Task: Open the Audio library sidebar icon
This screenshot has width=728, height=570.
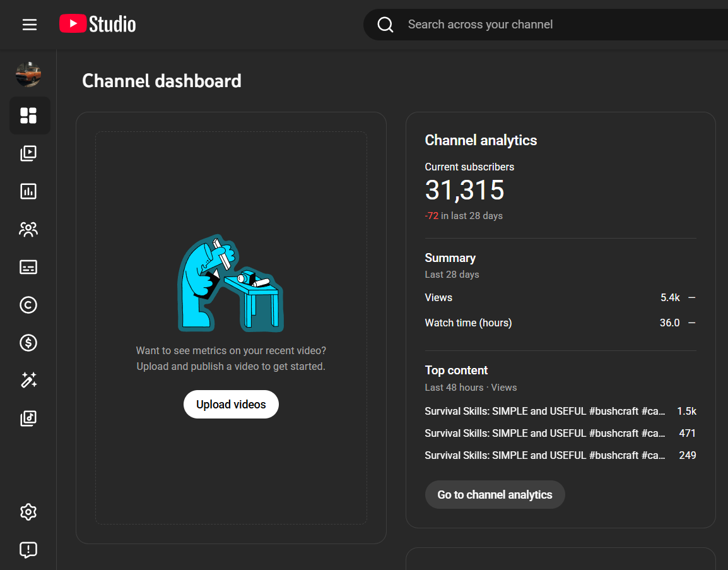Action: click(29, 418)
